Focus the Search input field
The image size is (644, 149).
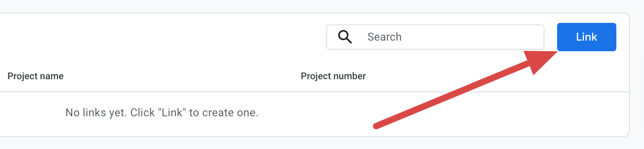(x=435, y=37)
